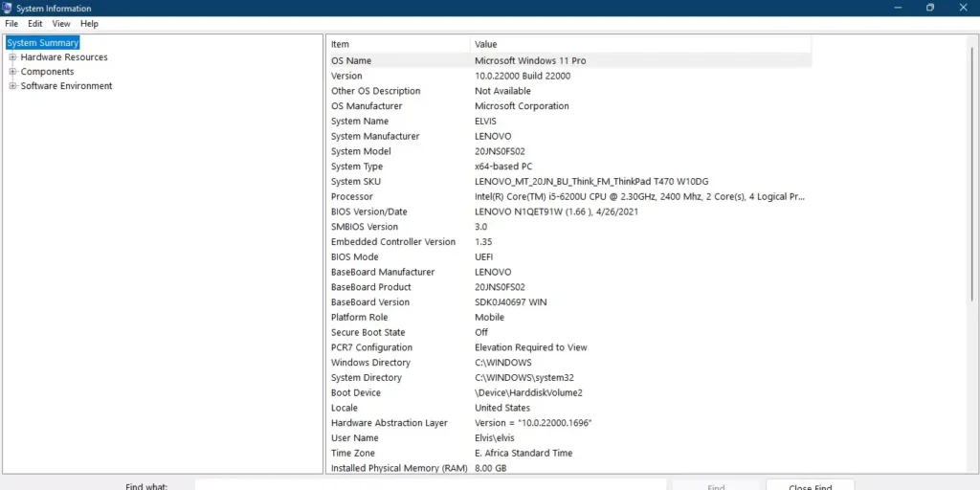Click x64-based PC value
The image size is (980, 490).
tap(503, 167)
